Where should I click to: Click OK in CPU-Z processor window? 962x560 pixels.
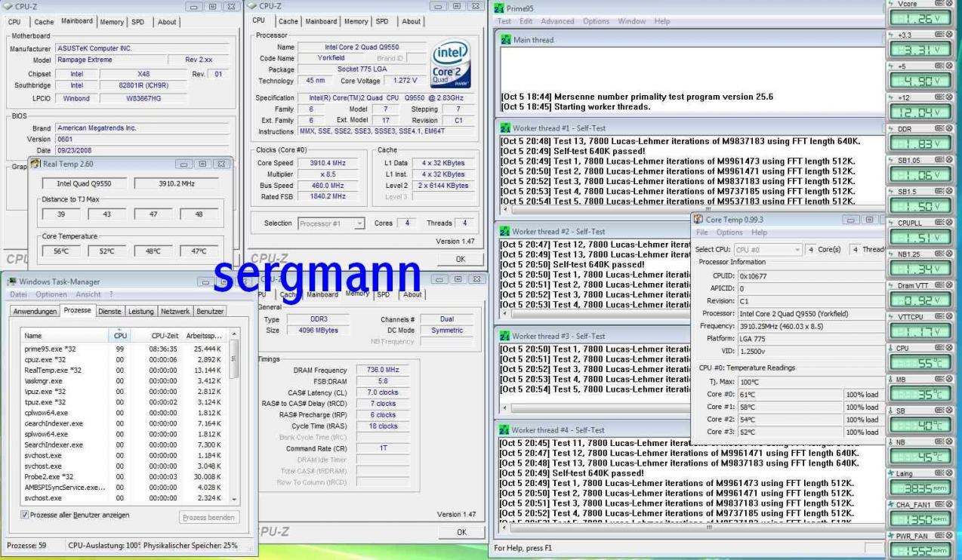pos(461,258)
